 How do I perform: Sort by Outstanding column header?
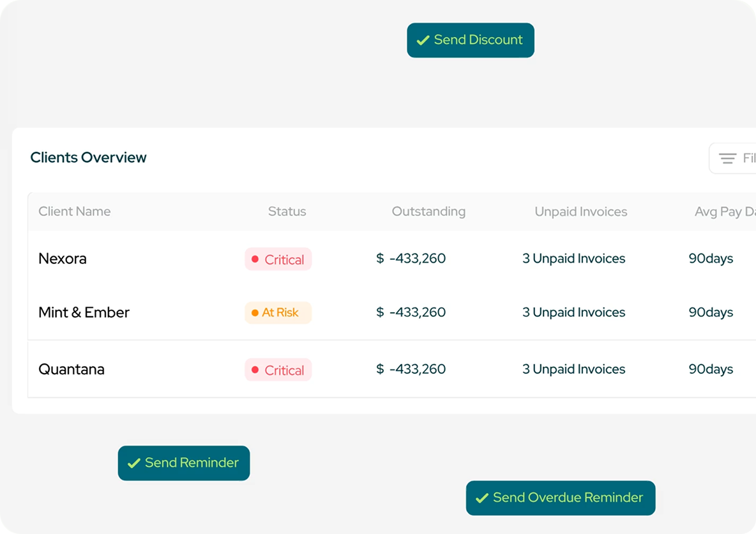tap(428, 211)
